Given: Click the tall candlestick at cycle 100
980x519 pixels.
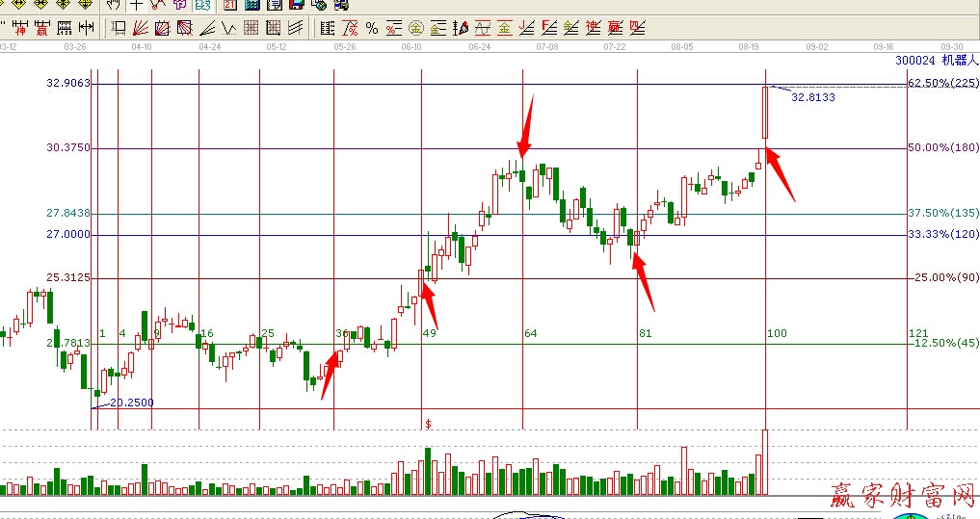Looking at the screenshot, I should pyautogui.click(x=765, y=113).
